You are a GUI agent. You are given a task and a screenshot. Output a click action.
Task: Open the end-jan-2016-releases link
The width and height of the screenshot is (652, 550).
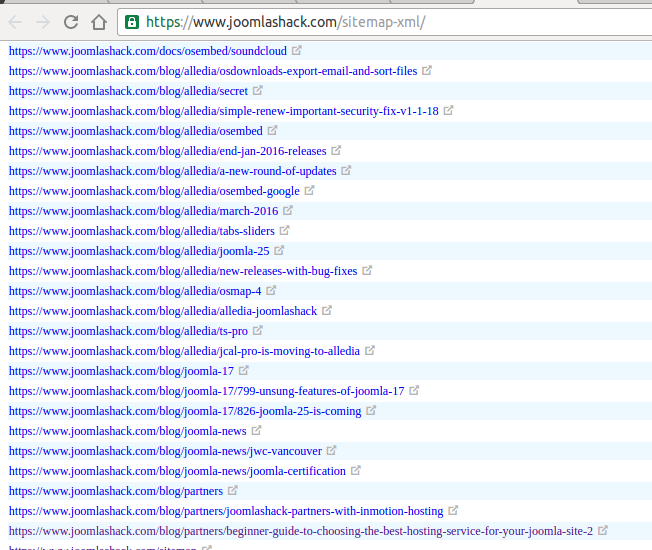pyautogui.click(x=168, y=151)
